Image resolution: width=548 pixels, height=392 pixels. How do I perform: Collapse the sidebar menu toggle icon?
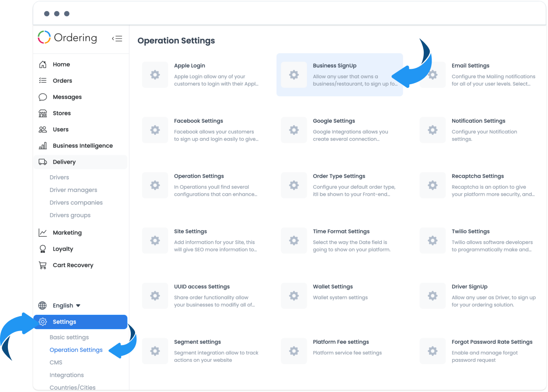coord(117,39)
